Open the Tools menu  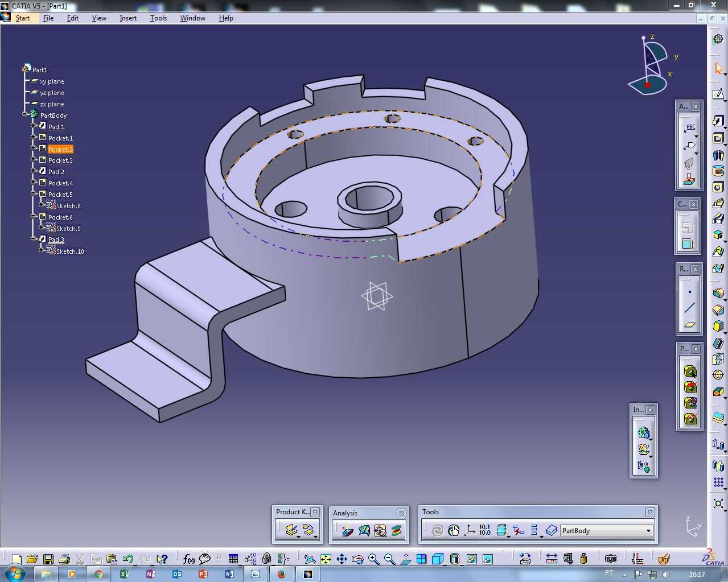pyautogui.click(x=158, y=18)
